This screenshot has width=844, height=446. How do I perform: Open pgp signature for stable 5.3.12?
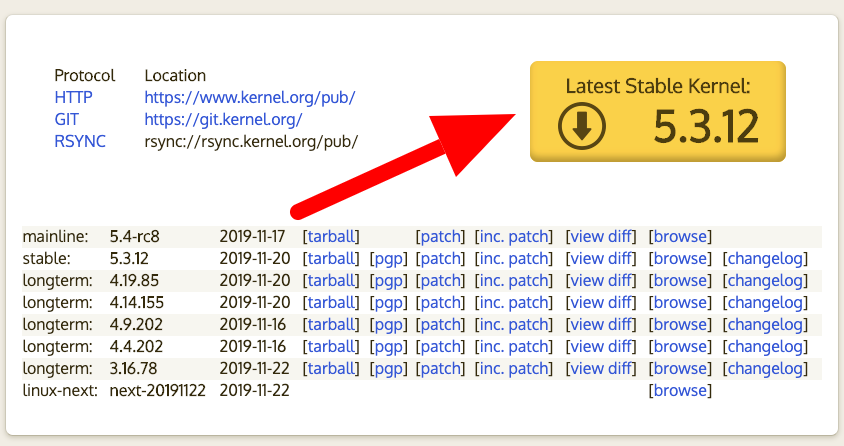(388, 259)
